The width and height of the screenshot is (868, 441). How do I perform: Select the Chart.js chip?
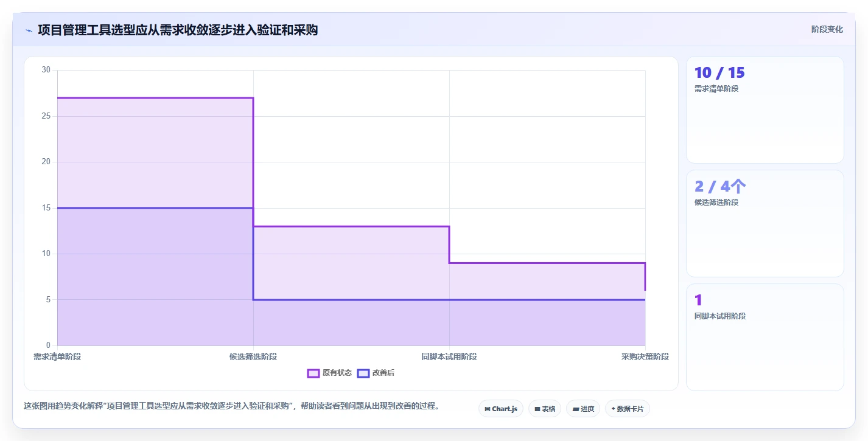point(501,409)
